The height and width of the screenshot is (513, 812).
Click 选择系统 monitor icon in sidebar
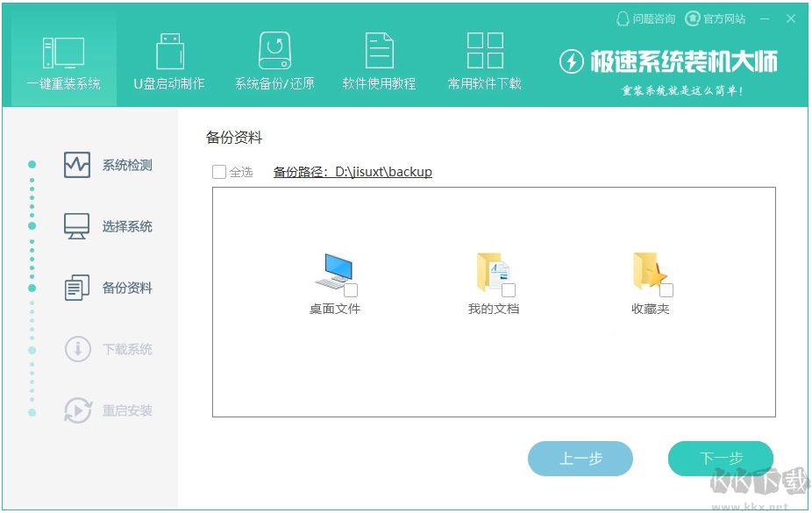coord(77,226)
